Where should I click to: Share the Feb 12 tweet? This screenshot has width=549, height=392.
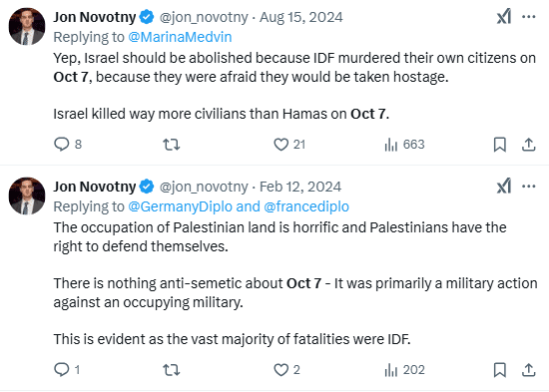tap(529, 370)
